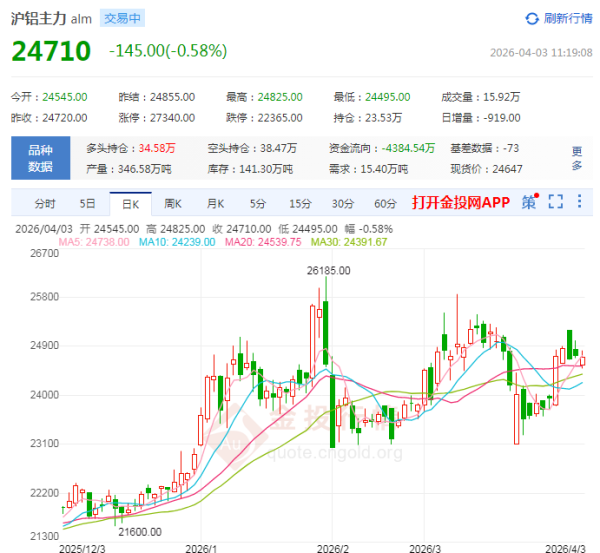The height and width of the screenshot is (553, 600).
Task: Click the 交易中 trading status badge
Action: [x=122, y=18]
